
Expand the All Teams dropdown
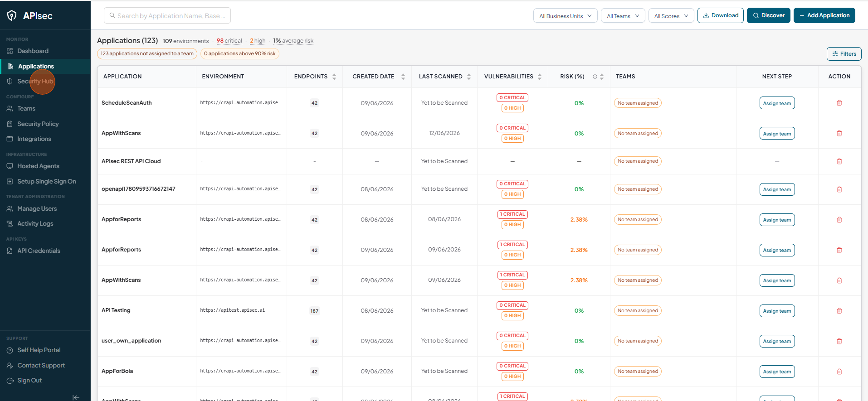pyautogui.click(x=623, y=16)
